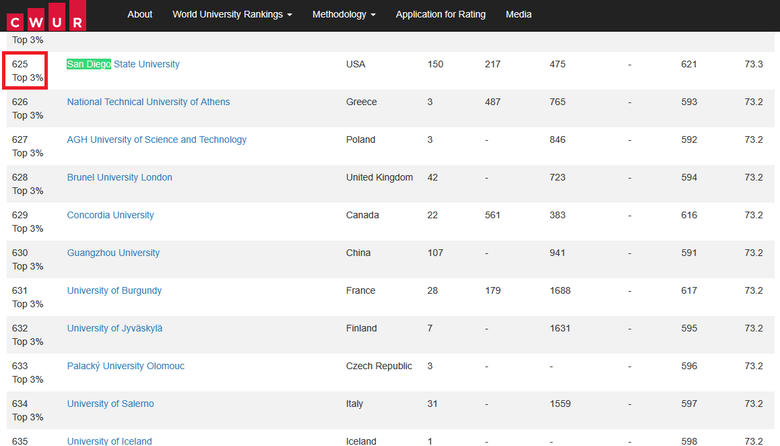Click value 383 in Concordia University row
Image resolution: width=780 pixels, height=446 pixels.
pyautogui.click(x=558, y=215)
